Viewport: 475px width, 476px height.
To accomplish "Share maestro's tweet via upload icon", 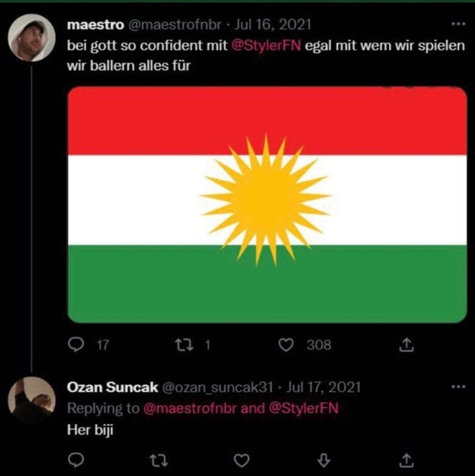I will (406, 345).
